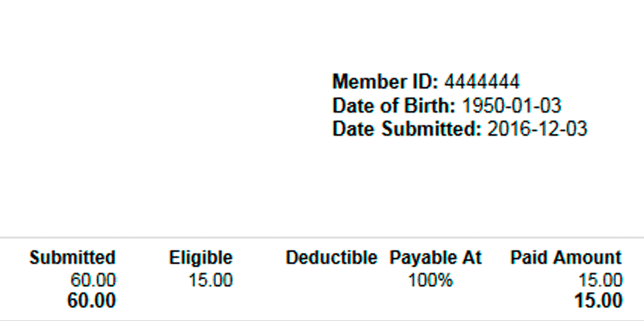The height and width of the screenshot is (321, 644).
Task: Click the Submitted column header
Action: click(72, 257)
